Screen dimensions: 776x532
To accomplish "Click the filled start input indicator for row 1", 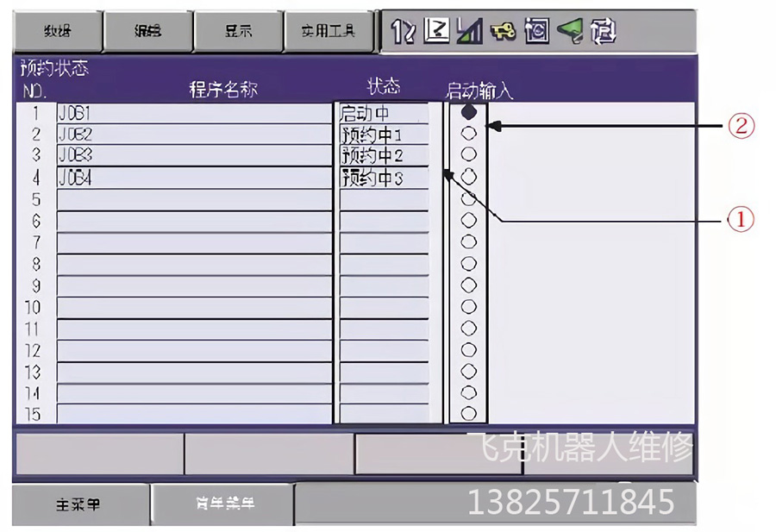I will 469,112.
